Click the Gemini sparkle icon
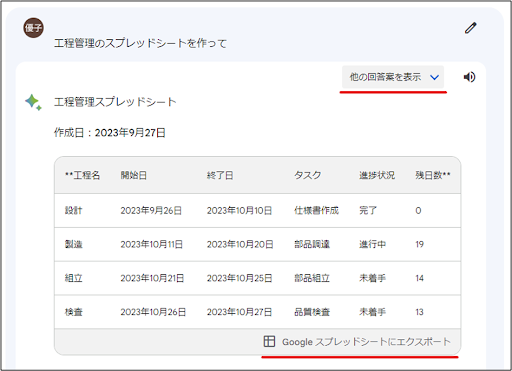The width and height of the screenshot is (512, 371). click(33, 102)
